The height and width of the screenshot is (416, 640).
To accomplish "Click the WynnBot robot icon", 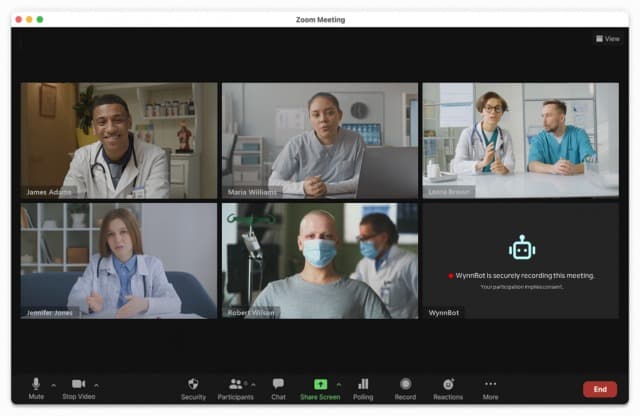I will coord(522,247).
